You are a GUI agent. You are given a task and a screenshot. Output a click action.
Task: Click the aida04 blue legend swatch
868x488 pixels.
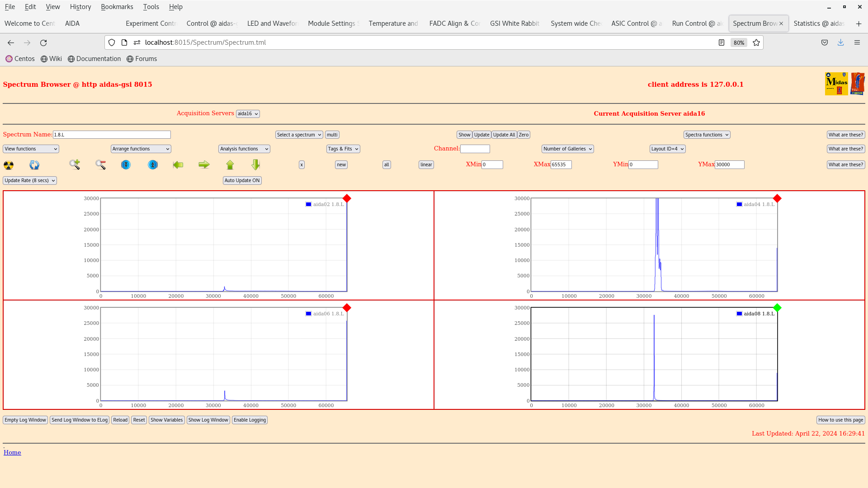pos(739,204)
